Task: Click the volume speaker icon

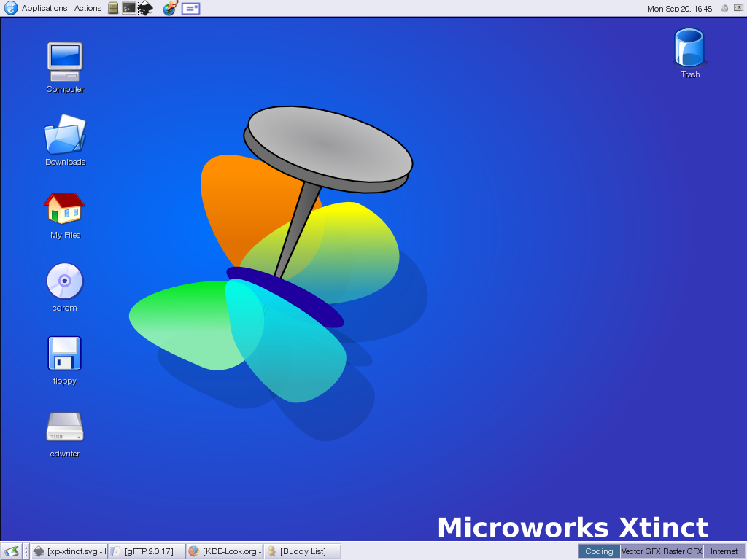Action: 724,8
